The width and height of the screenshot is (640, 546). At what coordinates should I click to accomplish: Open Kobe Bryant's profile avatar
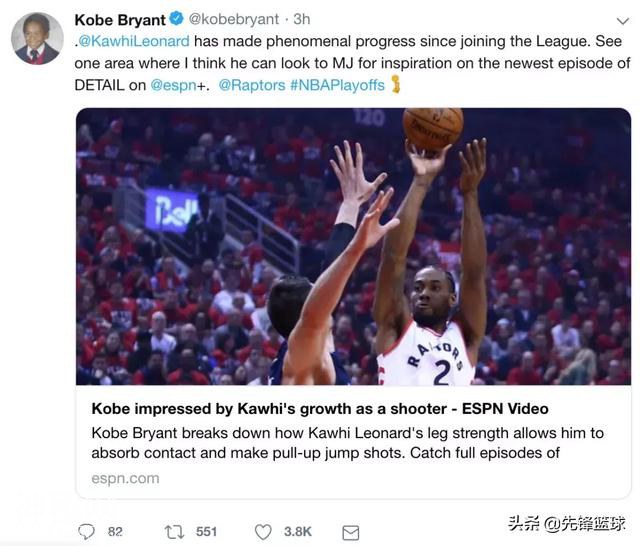click(x=37, y=38)
